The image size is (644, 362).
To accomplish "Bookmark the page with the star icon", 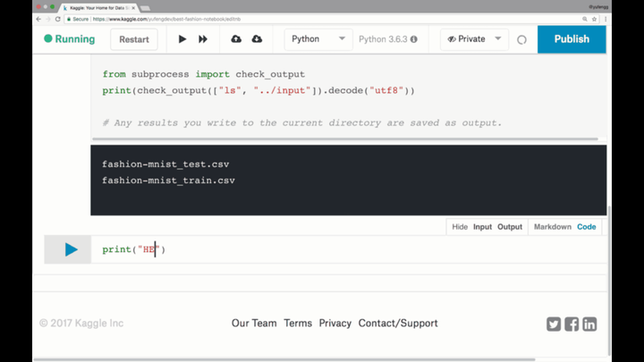I will tap(594, 19).
